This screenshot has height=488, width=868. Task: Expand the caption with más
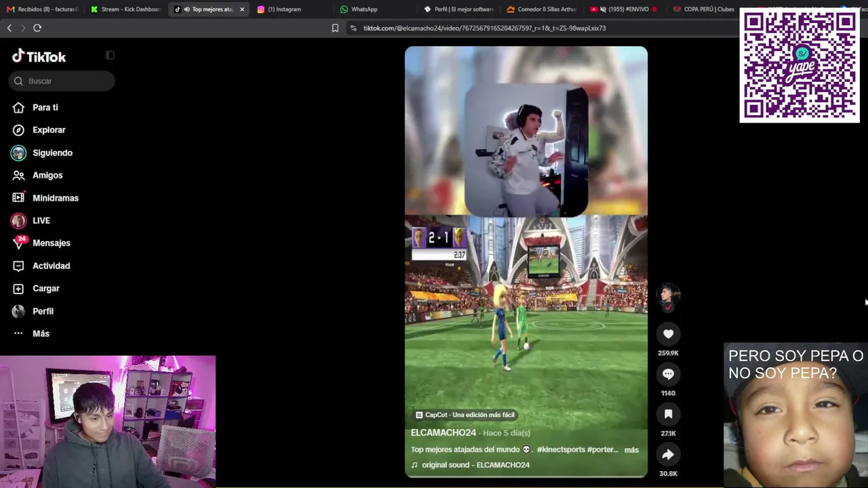click(631, 449)
